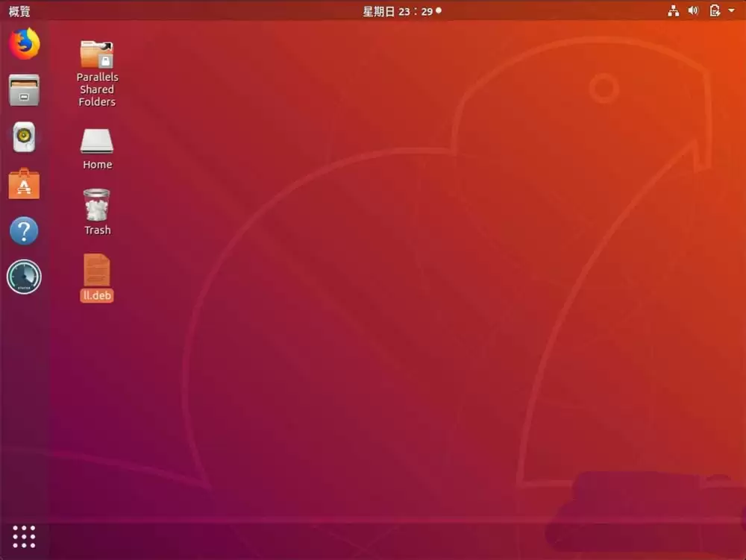Open Ubuntu Software store in the dock

point(24,183)
